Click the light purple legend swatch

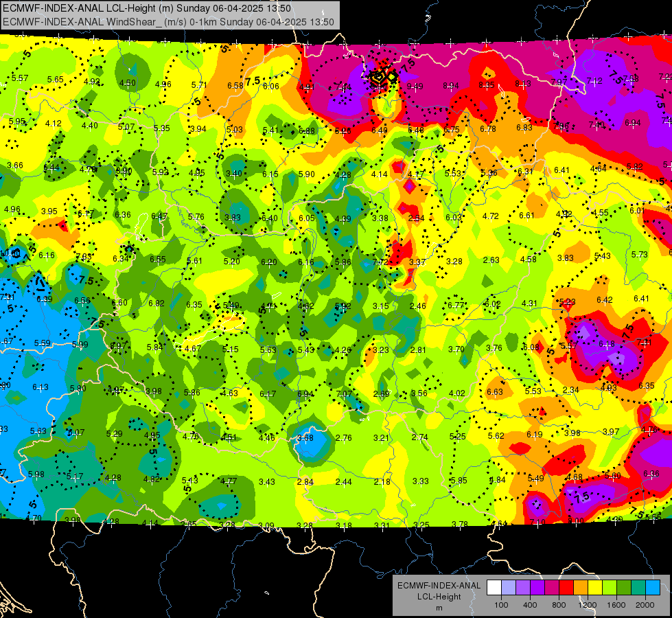tap(523, 588)
